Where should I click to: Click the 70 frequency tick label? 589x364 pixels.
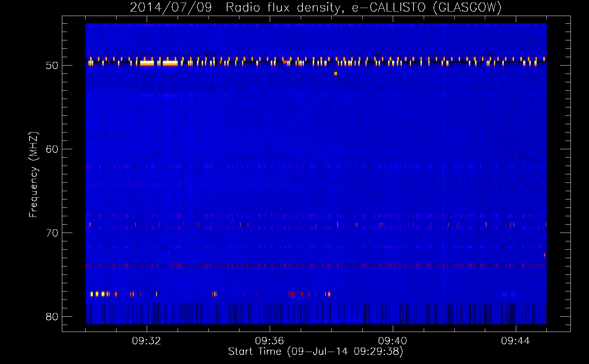(x=52, y=233)
